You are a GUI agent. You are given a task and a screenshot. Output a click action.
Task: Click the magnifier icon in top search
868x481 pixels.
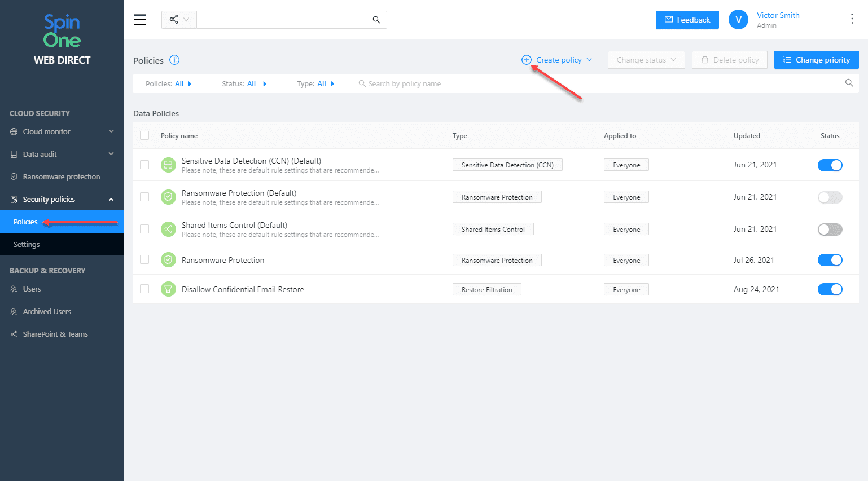pyautogui.click(x=376, y=20)
